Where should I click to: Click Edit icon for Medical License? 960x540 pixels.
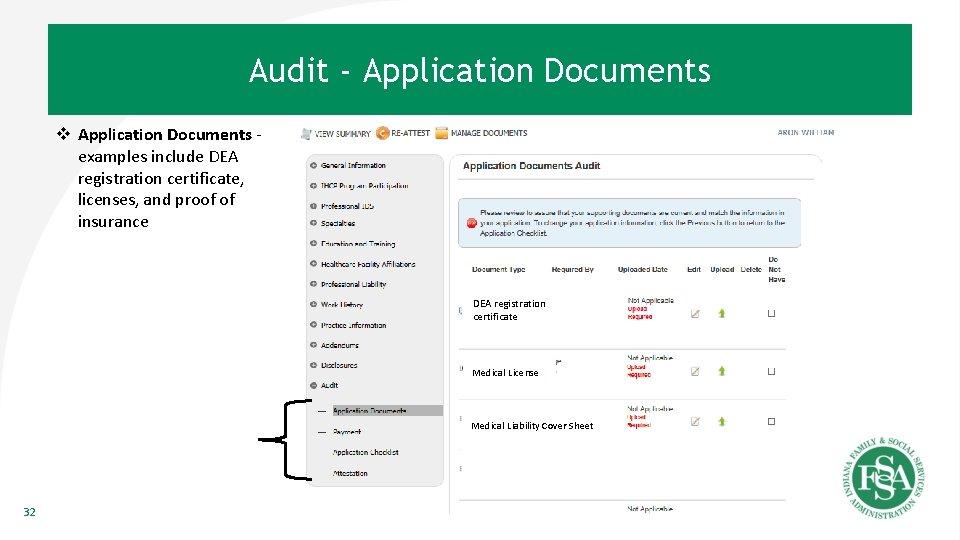click(695, 371)
